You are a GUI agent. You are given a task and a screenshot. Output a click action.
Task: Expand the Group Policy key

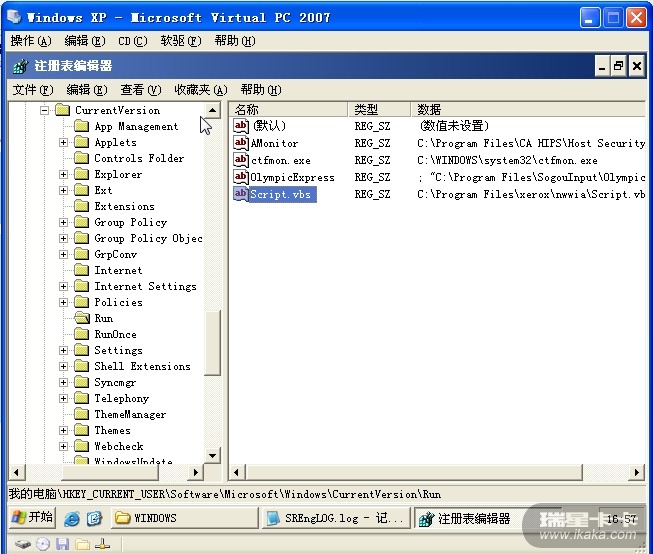[x=63, y=222]
